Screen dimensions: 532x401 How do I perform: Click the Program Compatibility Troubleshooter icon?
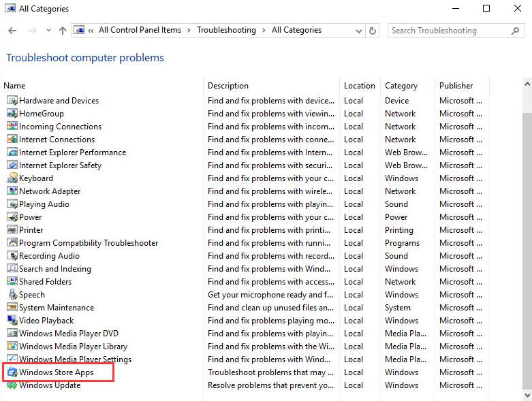click(12, 242)
